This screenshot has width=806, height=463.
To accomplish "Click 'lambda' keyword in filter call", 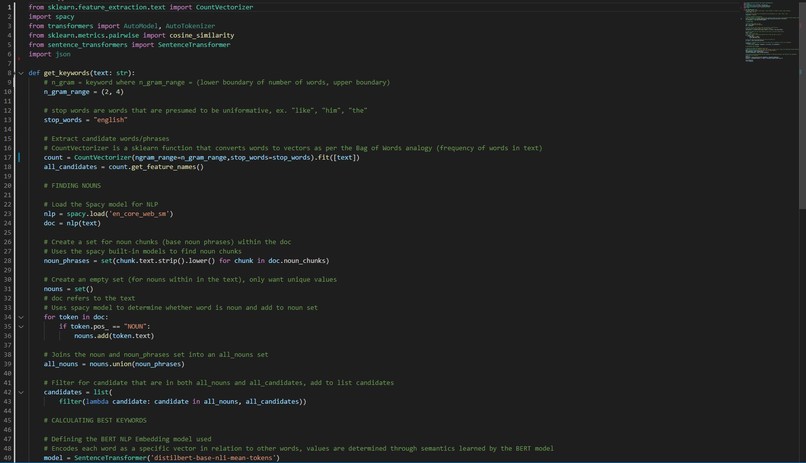I will tap(97, 401).
